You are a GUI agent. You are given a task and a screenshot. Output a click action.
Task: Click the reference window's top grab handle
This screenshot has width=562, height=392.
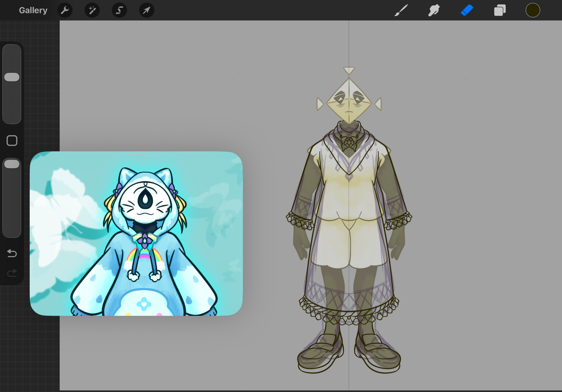pyautogui.click(x=136, y=154)
